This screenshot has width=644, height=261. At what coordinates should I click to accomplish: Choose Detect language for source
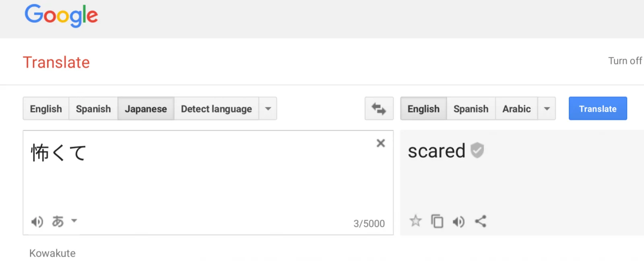[x=217, y=109]
